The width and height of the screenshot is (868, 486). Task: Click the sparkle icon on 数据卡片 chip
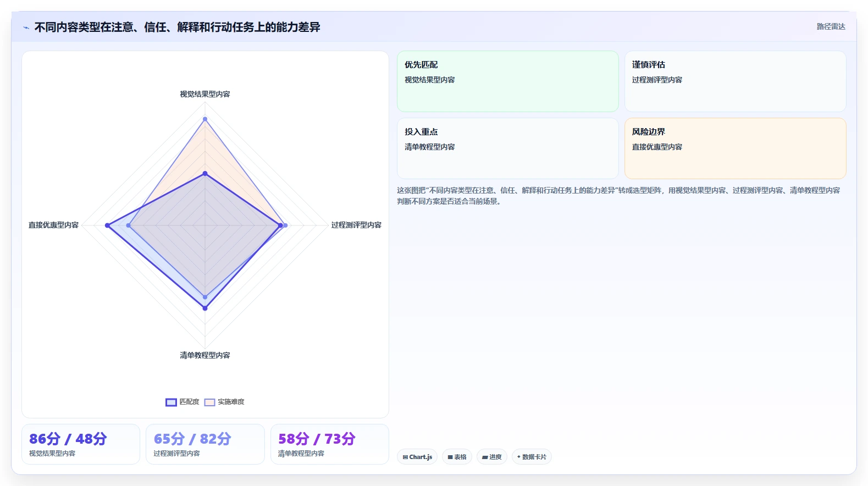coord(518,457)
